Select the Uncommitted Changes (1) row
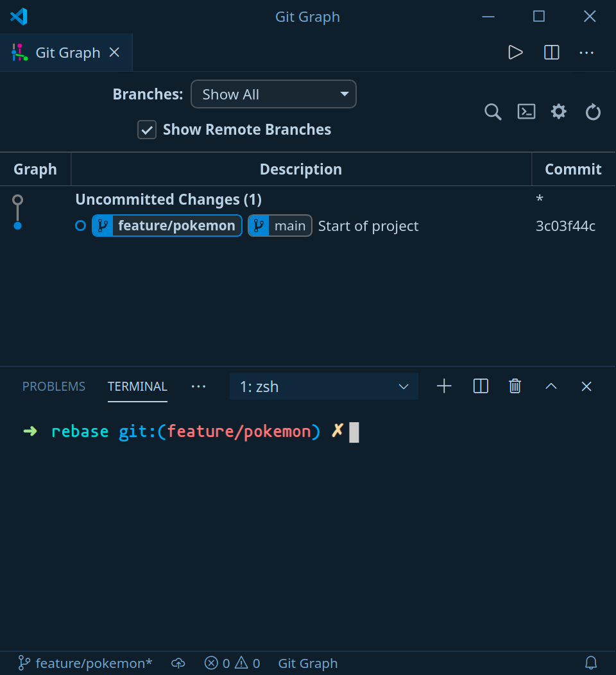616x675 pixels. click(308, 200)
